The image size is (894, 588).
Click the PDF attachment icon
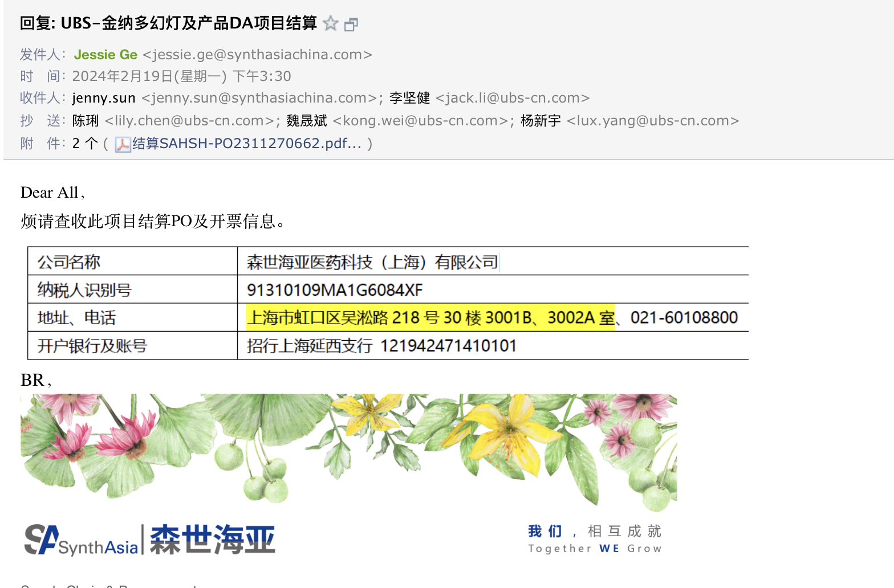(123, 144)
